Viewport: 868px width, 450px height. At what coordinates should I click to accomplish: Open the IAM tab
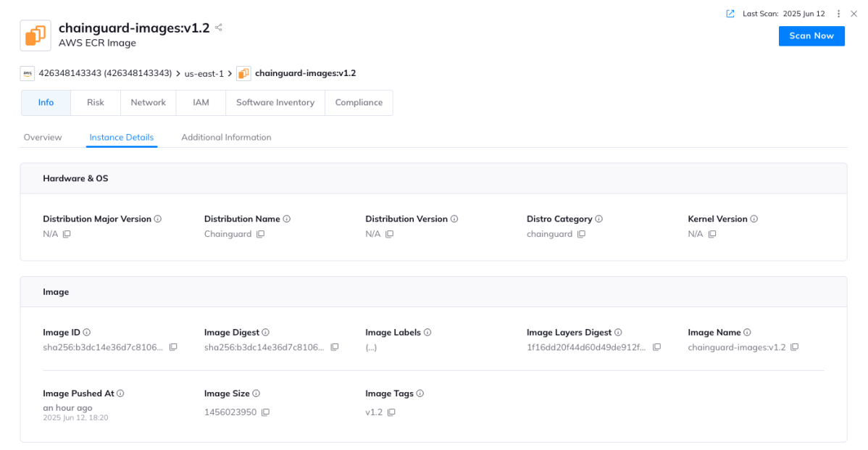[201, 102]
